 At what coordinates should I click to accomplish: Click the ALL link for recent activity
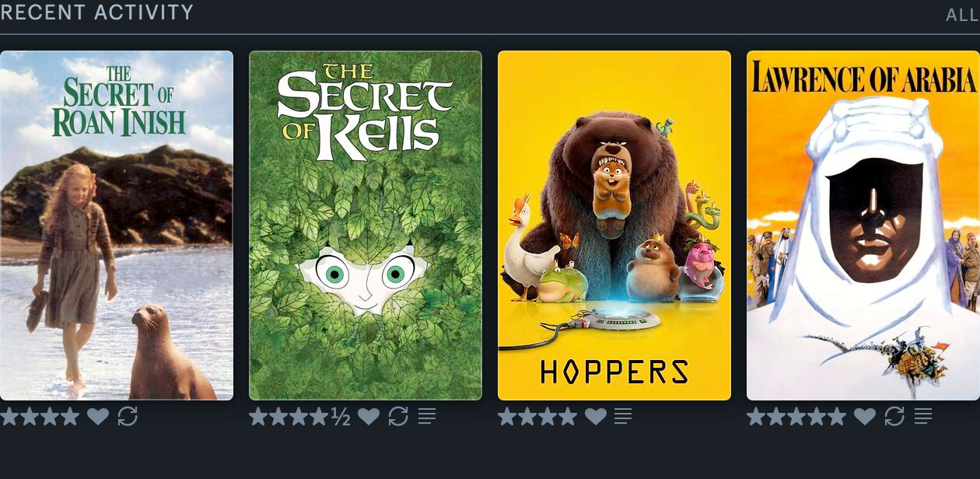tap(963, 16)
